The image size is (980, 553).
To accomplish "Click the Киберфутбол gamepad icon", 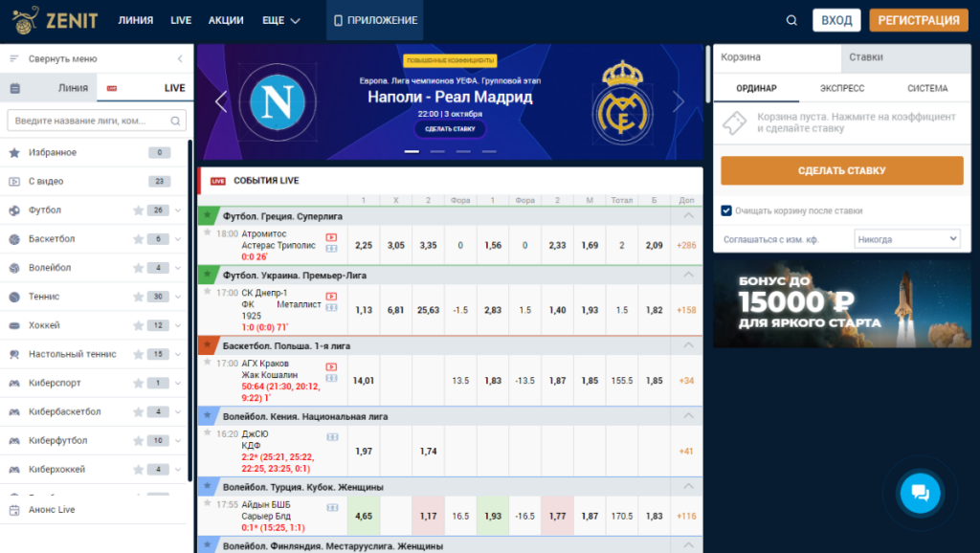I will (14, 440).
